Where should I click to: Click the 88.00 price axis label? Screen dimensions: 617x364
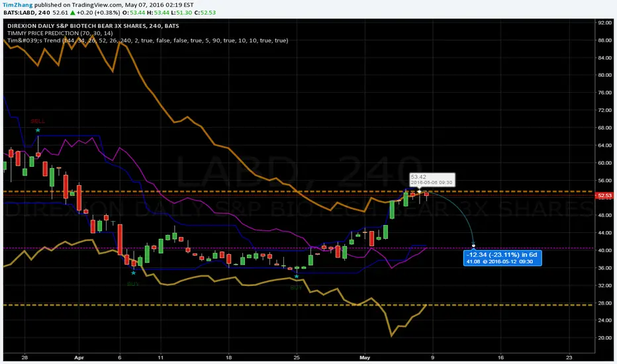pyautogui.click(x=605, y=40)
